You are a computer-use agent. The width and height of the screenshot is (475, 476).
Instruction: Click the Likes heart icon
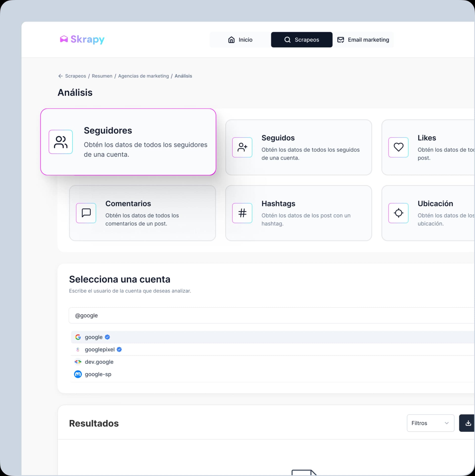pos(398,147)
